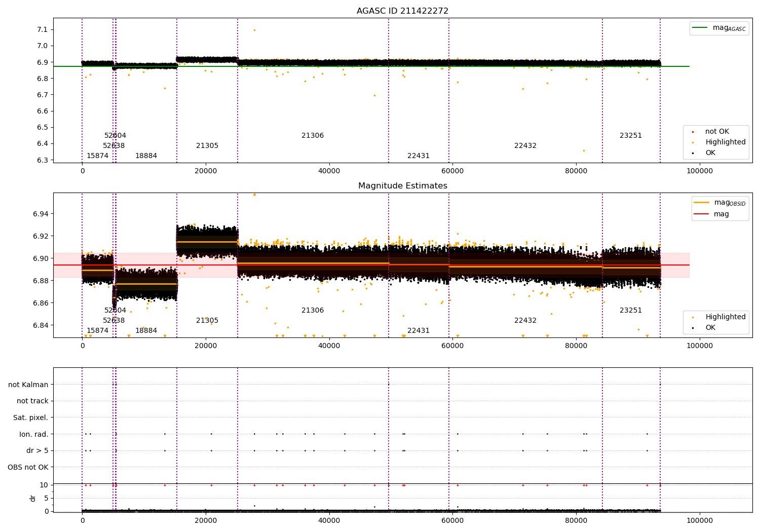
Task: Click obsid label 18884 in the AGASC ID plot
Action: coord(146,156)
